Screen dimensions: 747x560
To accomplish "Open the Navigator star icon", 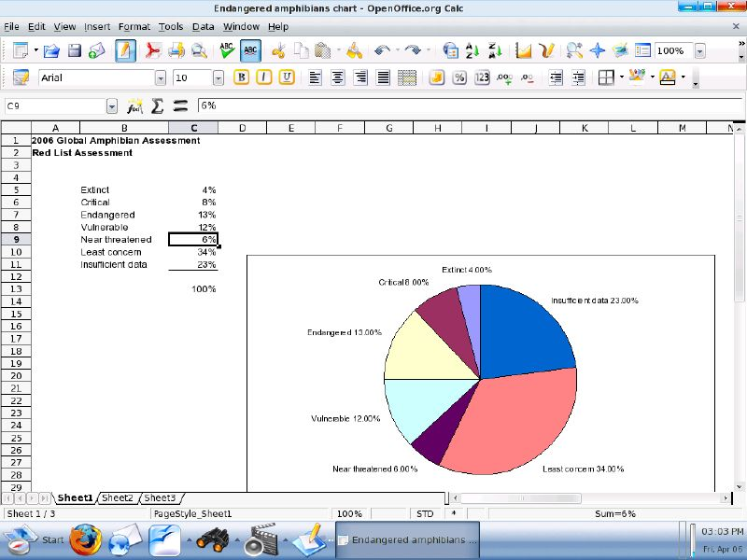I will (x=597, y=50).
